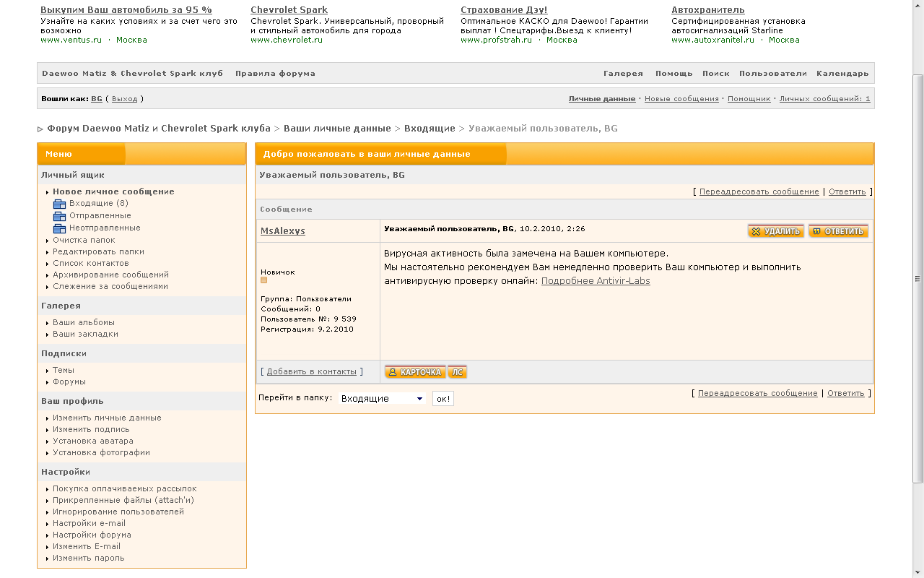
Task: Open the Отправленные folder icon
Action: (x=59, y=216)
